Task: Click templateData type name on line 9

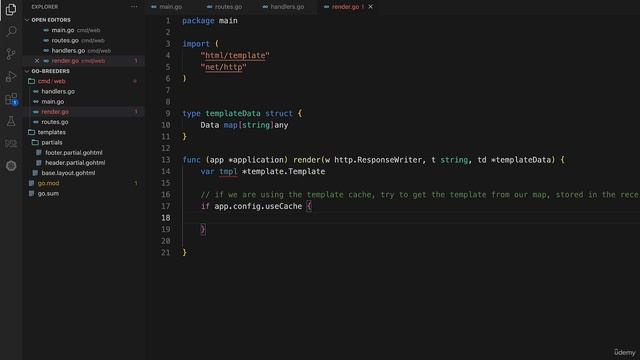Action: (x=233, y=113)
